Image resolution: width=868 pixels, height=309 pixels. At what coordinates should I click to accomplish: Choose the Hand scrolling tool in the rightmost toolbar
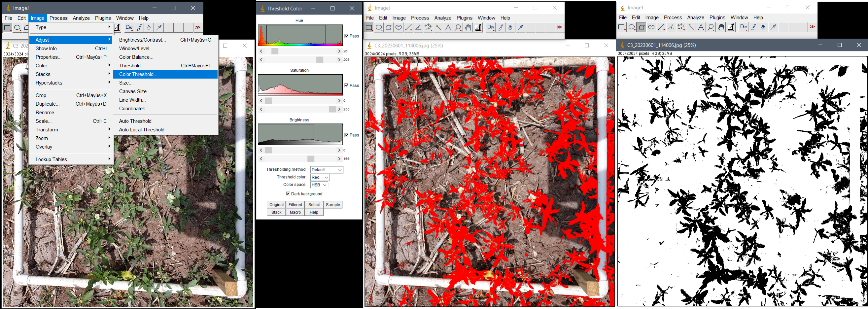720,27
